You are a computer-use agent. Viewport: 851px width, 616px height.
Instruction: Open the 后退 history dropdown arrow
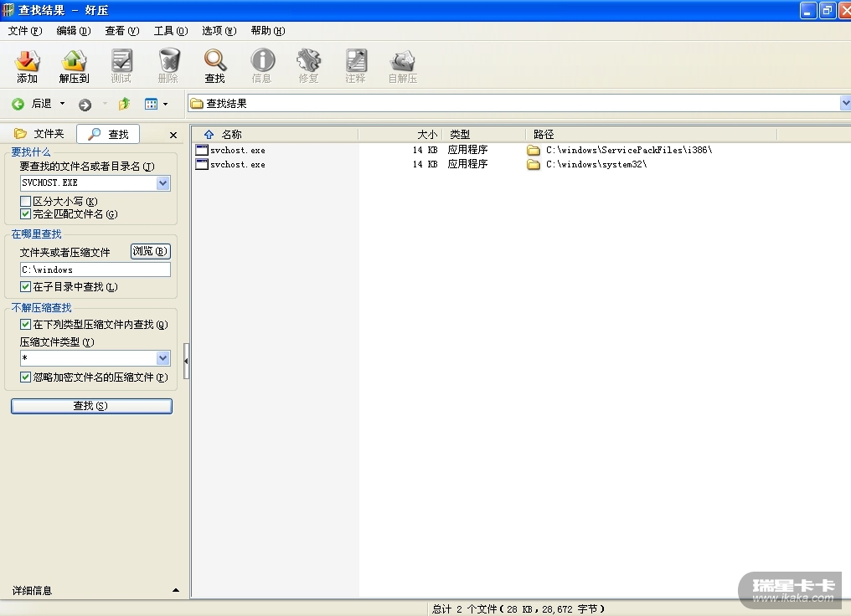pyautogui.click(x=63, y=104)
